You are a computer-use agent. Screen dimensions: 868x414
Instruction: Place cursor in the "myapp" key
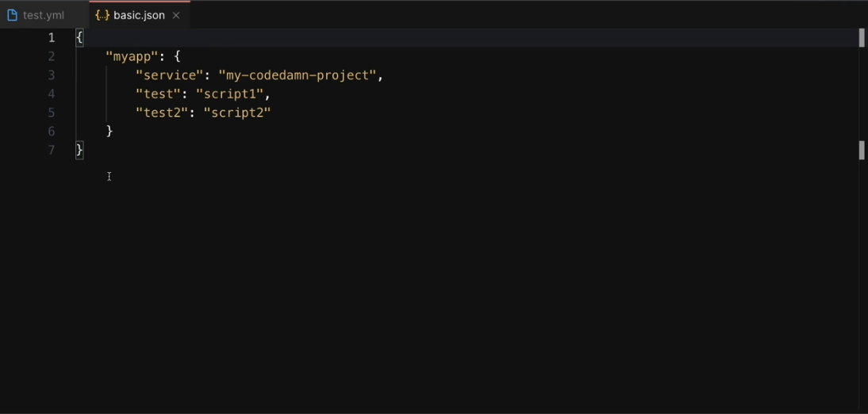(x=132, y=56)
